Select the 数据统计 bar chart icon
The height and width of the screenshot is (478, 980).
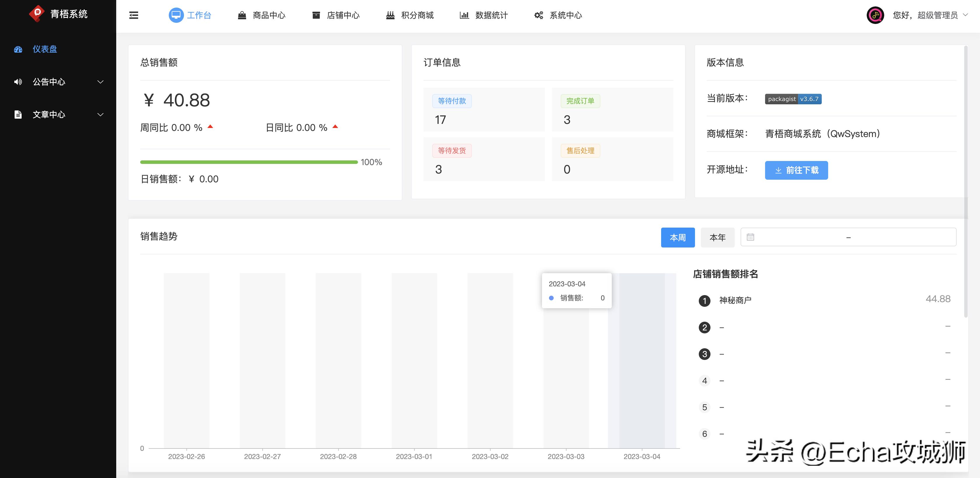464,15
